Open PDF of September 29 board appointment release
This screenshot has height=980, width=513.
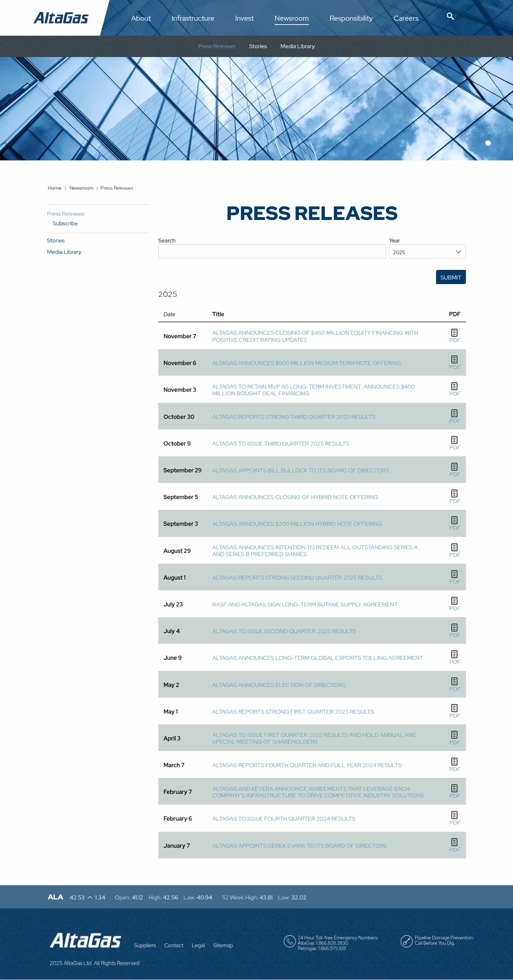pos(454,466)
